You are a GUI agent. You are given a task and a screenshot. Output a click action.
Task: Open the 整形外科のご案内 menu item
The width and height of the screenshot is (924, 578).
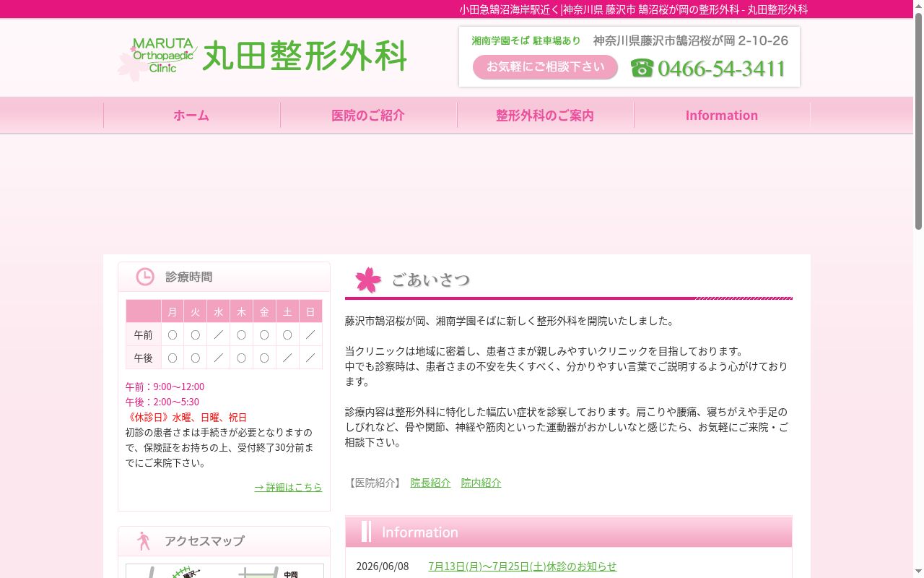(545, 115)
